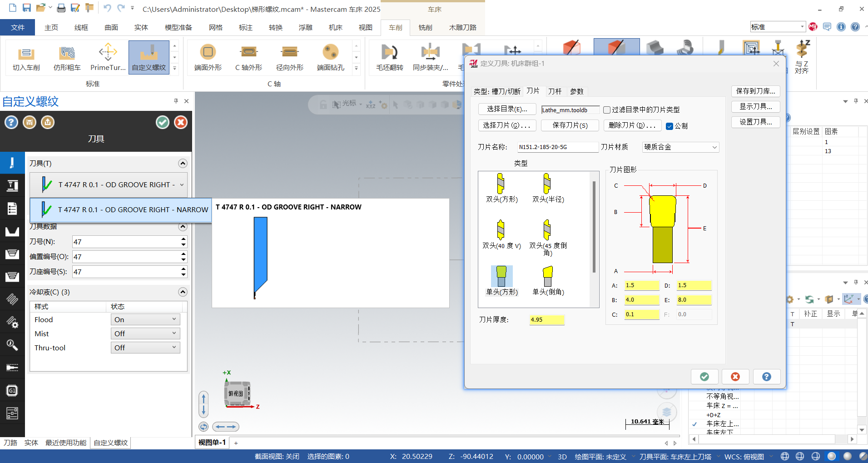Select the 仿形粗车 toolpath icon

pos(67,58)
